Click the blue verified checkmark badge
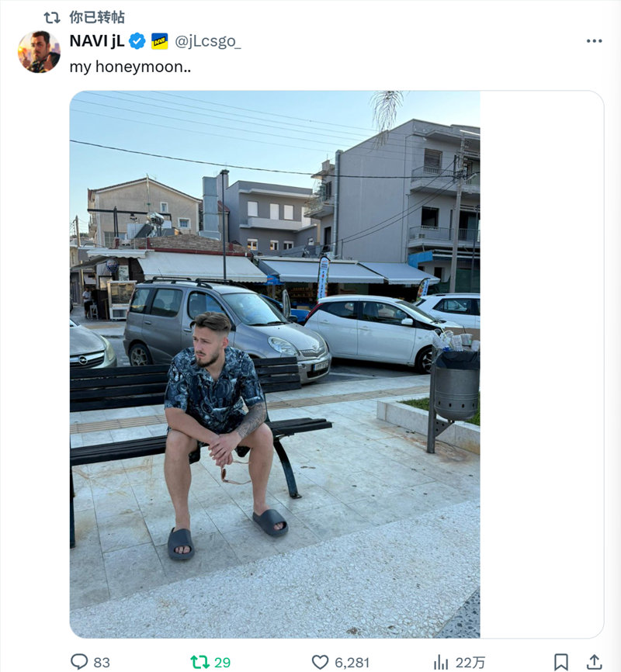Viewport: 621px width, 672px height. point(137,41)
